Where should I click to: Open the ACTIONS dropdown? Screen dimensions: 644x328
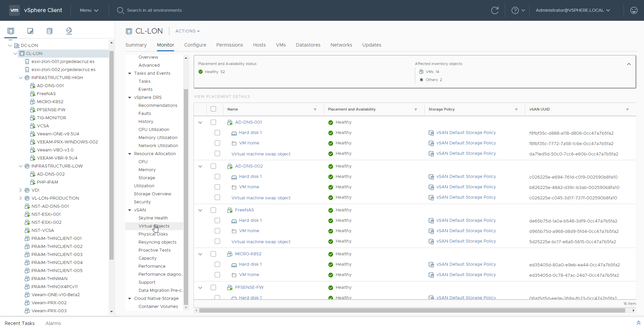pyautogui.click(x=187, y=31)
